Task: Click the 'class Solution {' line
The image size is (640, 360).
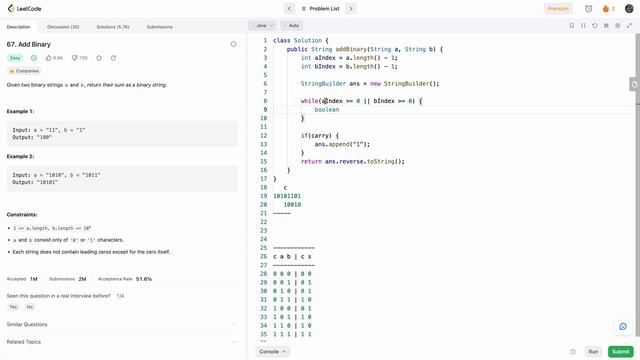Action: point(300,40)
